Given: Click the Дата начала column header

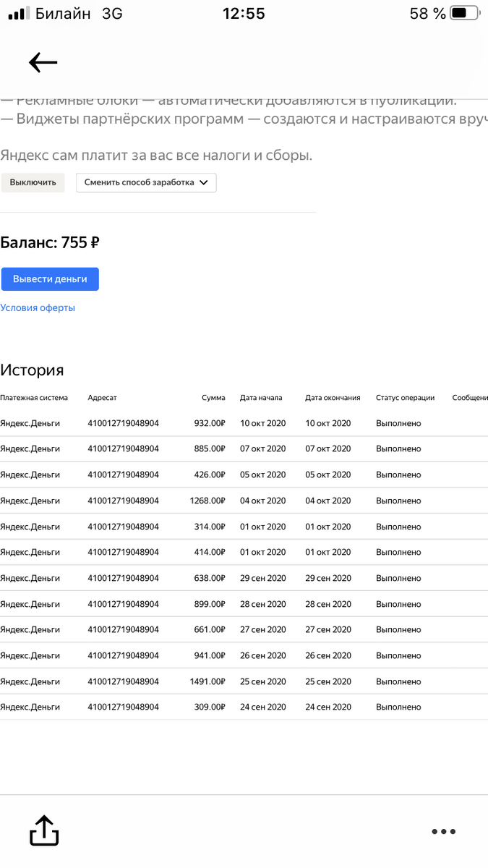Looking at the screenshot, I should (261, 398).
